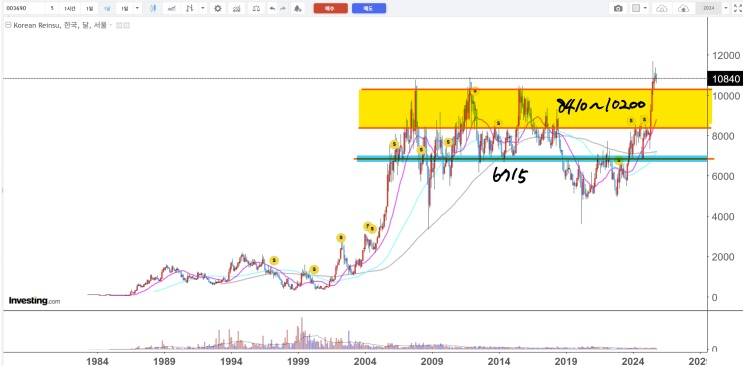This screenshot has width=743, height=366.
Task: Open chart settings gear icon
Action: click(x=217, y=8)
